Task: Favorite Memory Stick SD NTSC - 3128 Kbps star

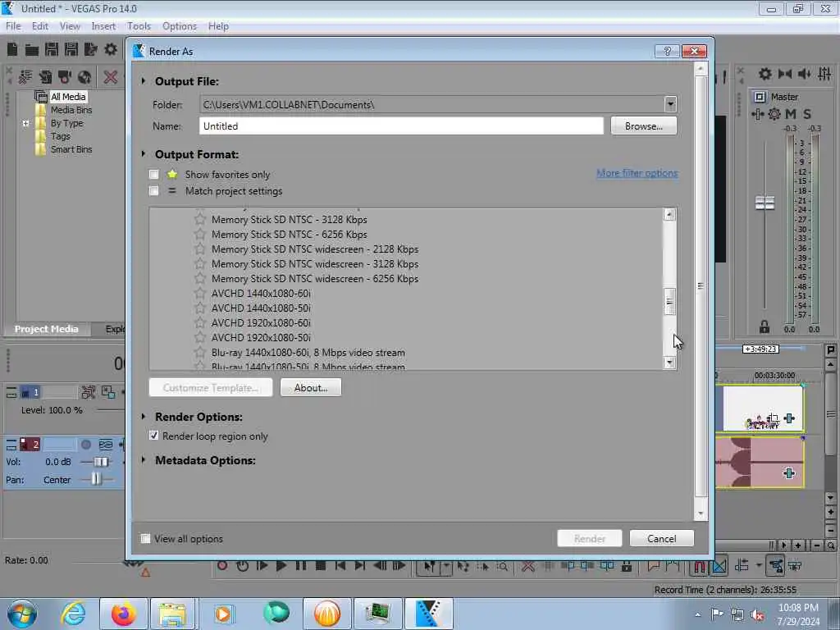Action: [x=200, y=219]
